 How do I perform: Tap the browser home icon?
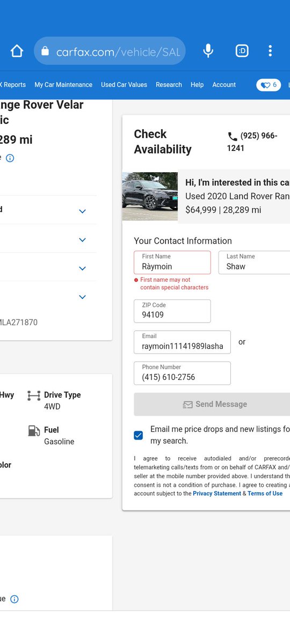coord(17,51)
